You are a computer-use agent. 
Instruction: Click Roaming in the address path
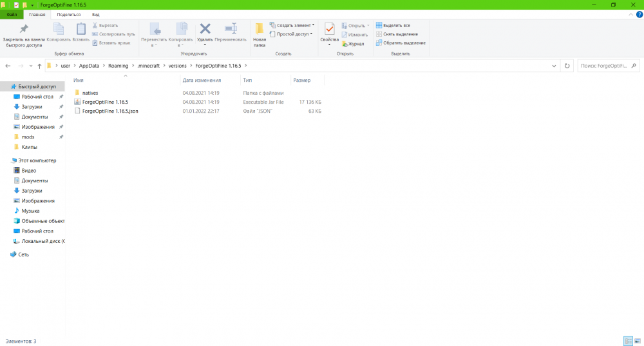coord(118,66)
